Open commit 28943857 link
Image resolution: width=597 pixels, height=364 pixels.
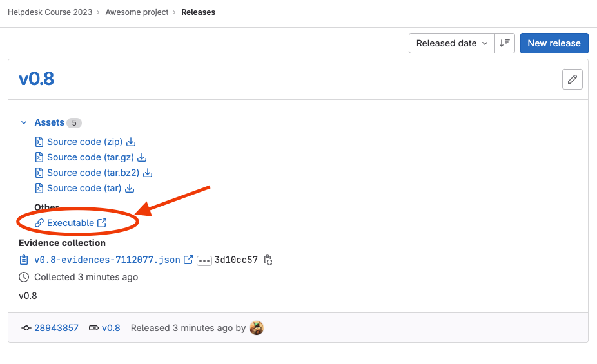point(56,328)
